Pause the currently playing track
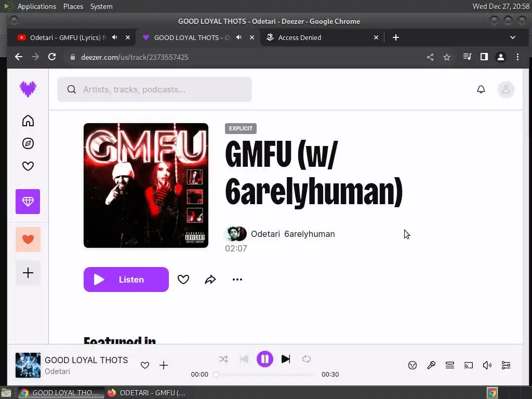Screen dimensions: 532x399 (264, 359)
